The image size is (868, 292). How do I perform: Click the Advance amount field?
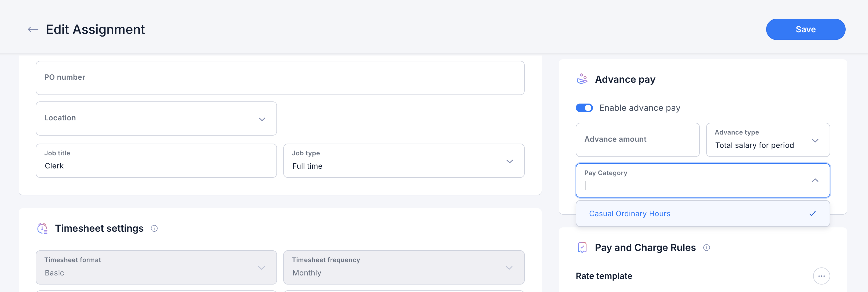637,140
